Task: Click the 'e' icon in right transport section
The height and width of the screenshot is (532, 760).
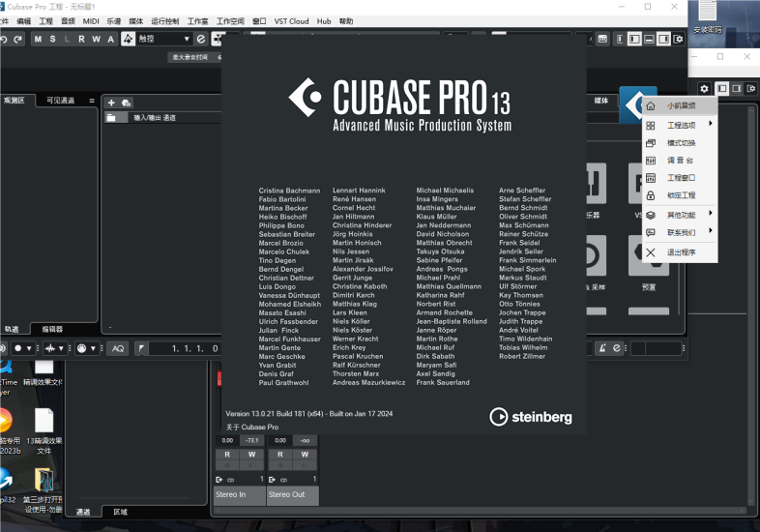Action: pyautogui.click(x=617, y=347)
